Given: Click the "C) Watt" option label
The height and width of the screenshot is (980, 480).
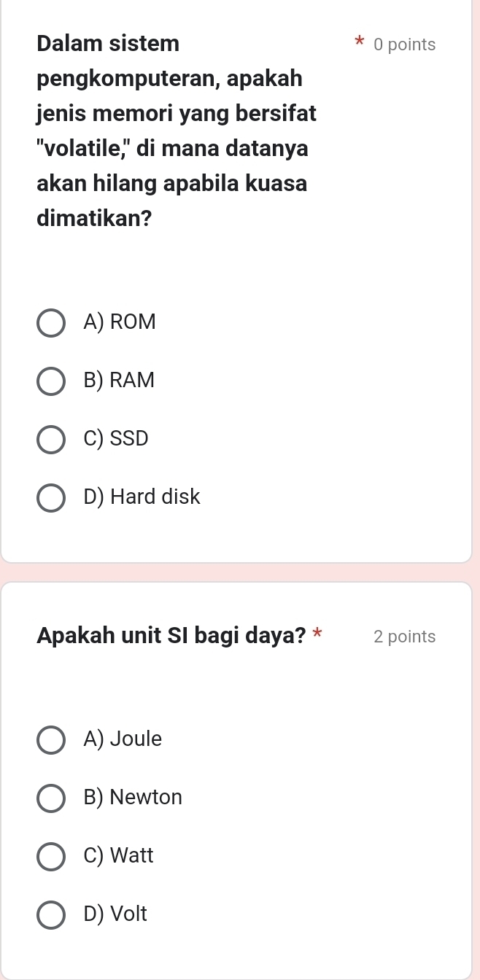Looking at the screenshot, I should [117, 855].
